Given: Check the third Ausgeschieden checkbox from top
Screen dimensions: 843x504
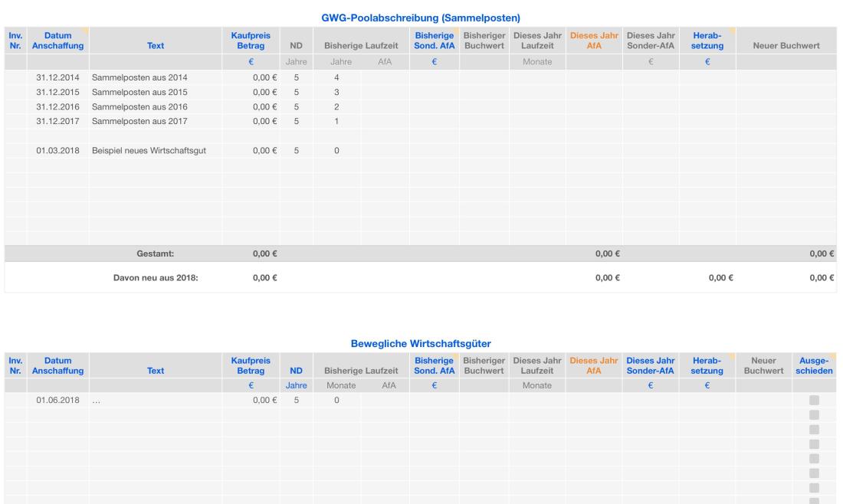Looking at the screenshot, I should pos(814,429).
